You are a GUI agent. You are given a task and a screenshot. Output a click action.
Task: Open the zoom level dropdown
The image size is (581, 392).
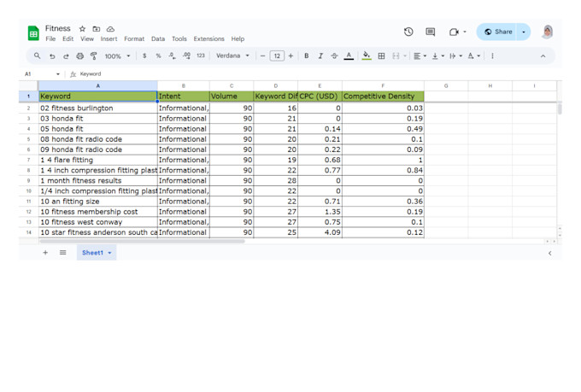click(x=117, y=56)
